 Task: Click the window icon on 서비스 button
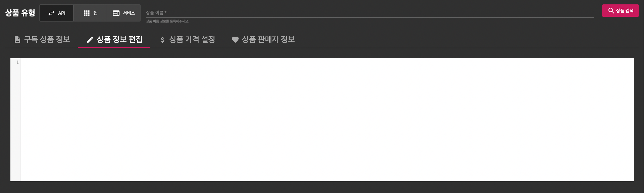point(116,13)
